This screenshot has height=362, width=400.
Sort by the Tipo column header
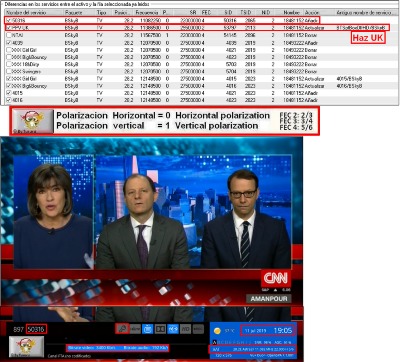pyautogui.click(x=104, y=12)
